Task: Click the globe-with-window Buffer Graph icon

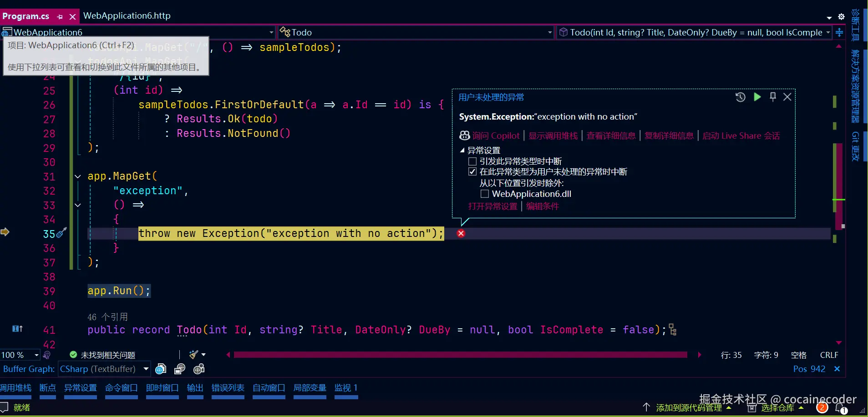Action: tap(180, 369)
